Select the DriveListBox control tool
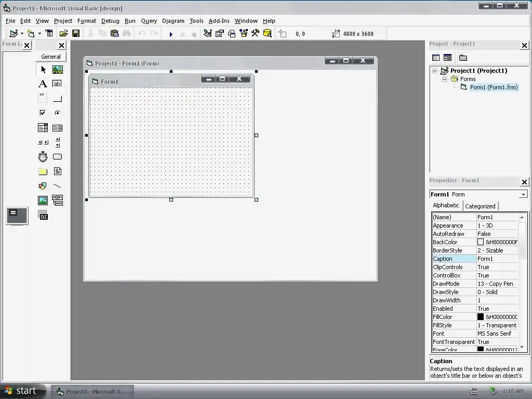 pos(57,156)
